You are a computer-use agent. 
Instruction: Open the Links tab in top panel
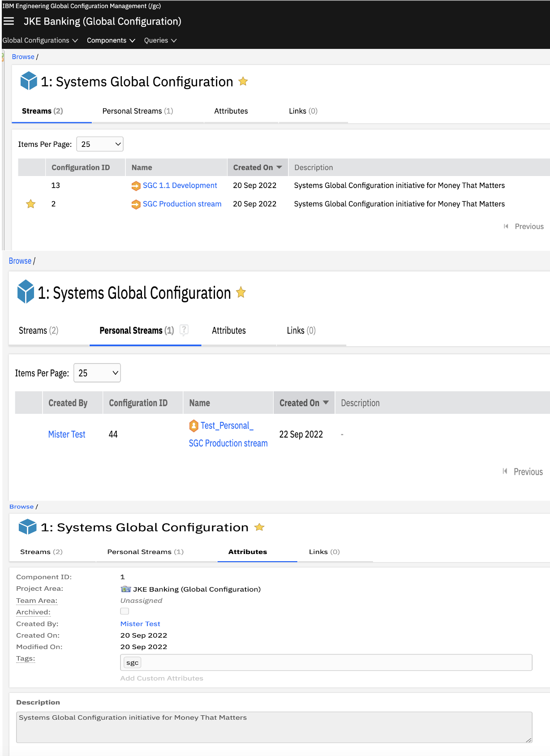tap(303, 111)
